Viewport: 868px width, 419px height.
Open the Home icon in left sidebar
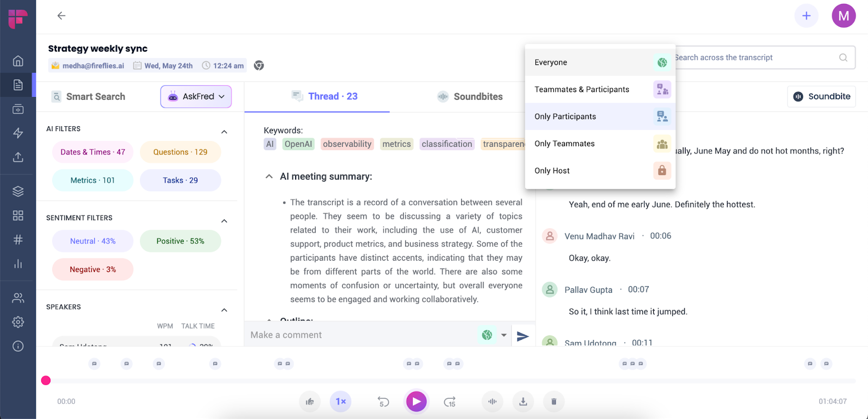tap(18, 61)
